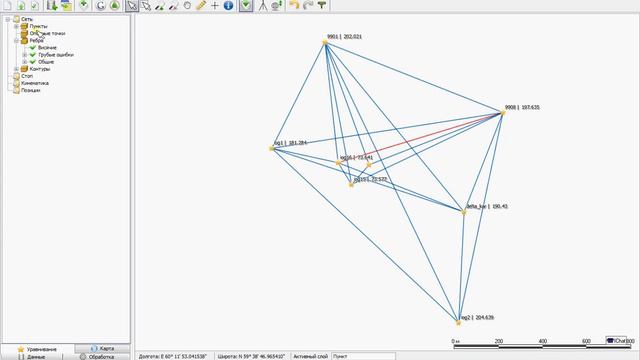Click the blue information icon
Image resolution: width=640 pixels, height=360 pixels.
229,5
